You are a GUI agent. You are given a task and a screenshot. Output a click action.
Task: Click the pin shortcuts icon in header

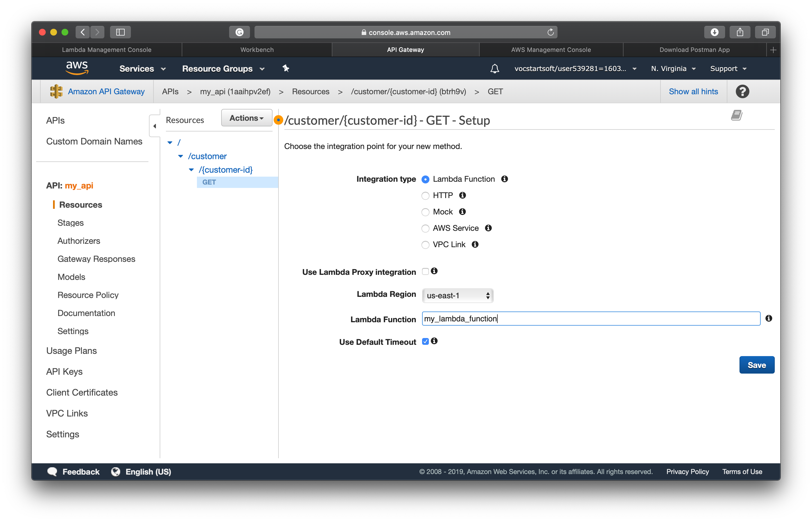pyautogui.click(x=286, y=69)
